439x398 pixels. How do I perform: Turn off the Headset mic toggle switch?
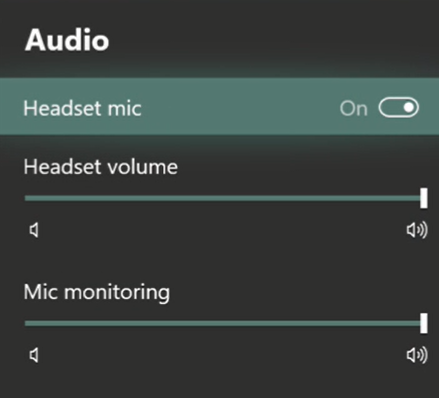(x=398, y=108)
